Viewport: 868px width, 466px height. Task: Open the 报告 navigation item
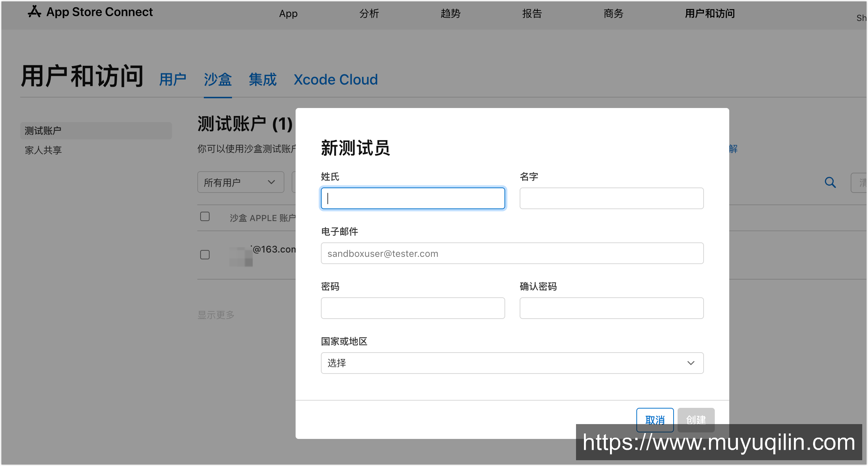tap(532, 14)
